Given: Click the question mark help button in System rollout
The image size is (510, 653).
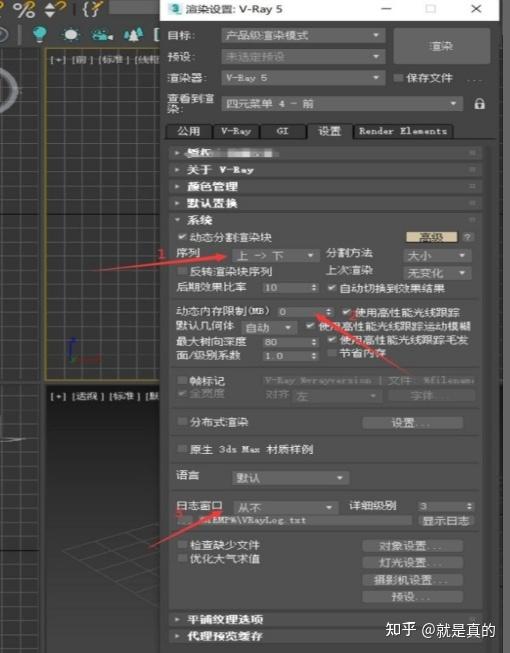Looking at the screenshot, I should (468, 237).
